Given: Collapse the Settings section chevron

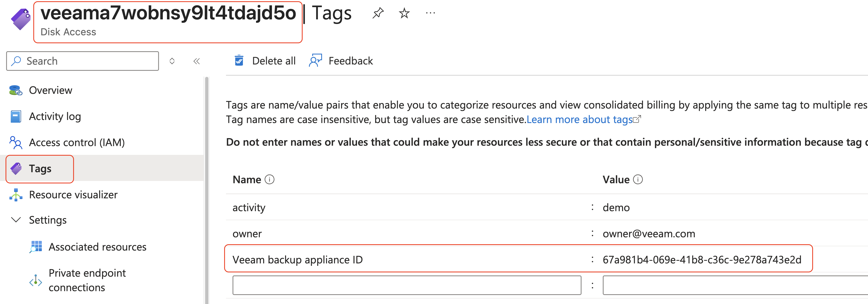Looking at the screenshot, I should pyautogui.click(x=16, y=220).
